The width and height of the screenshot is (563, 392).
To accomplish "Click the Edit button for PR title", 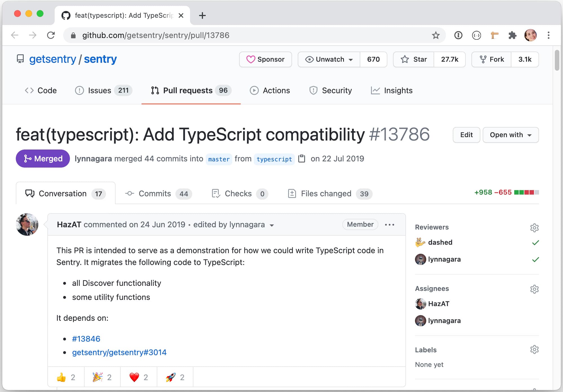I will tap(466, 135).
